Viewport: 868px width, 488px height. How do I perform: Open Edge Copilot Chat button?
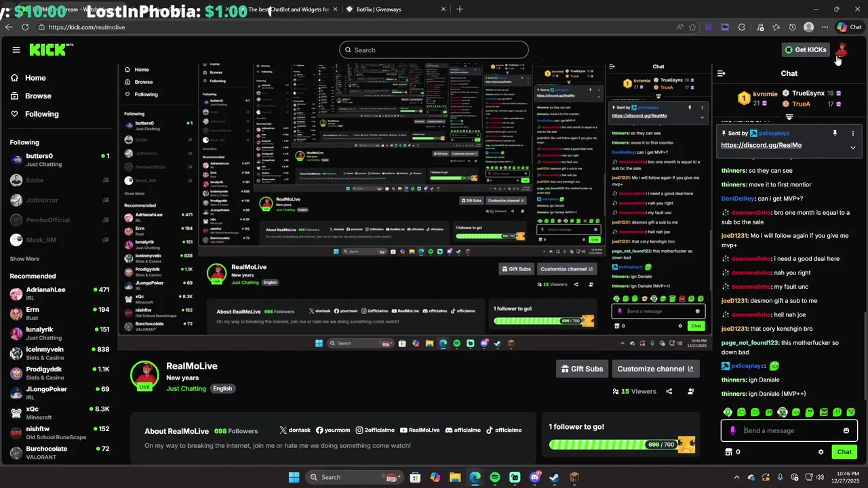[x=848, y=27]
